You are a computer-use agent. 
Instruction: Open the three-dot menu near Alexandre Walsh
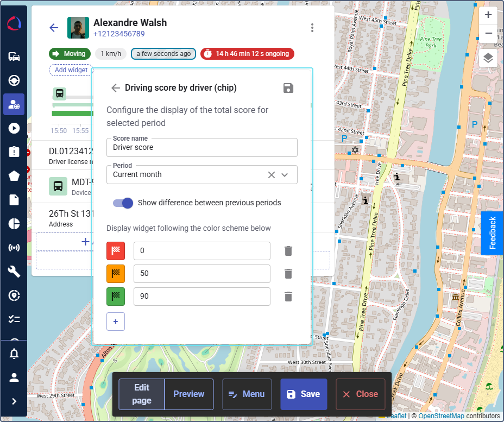pyautogui.click(x=312, y=27)
